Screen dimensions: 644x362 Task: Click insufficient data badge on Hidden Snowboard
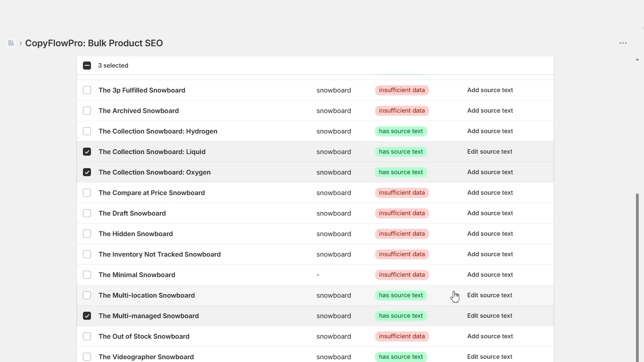[402, 234]
